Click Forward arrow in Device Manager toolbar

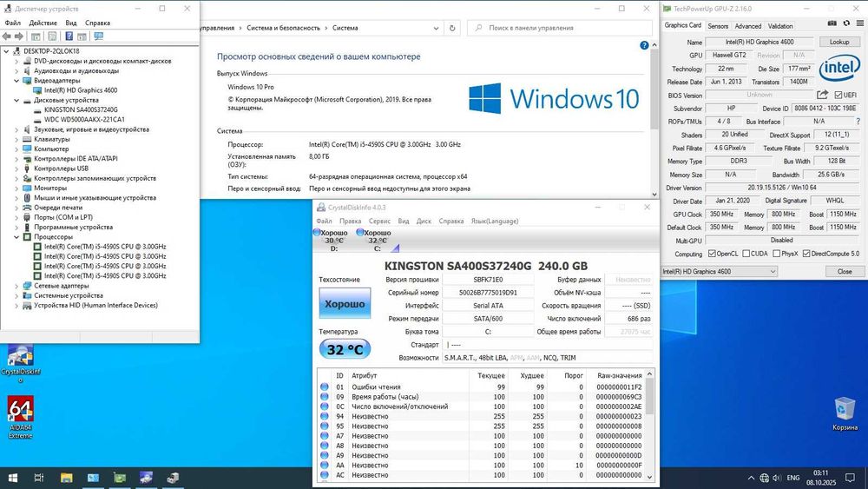coord(19,36)
